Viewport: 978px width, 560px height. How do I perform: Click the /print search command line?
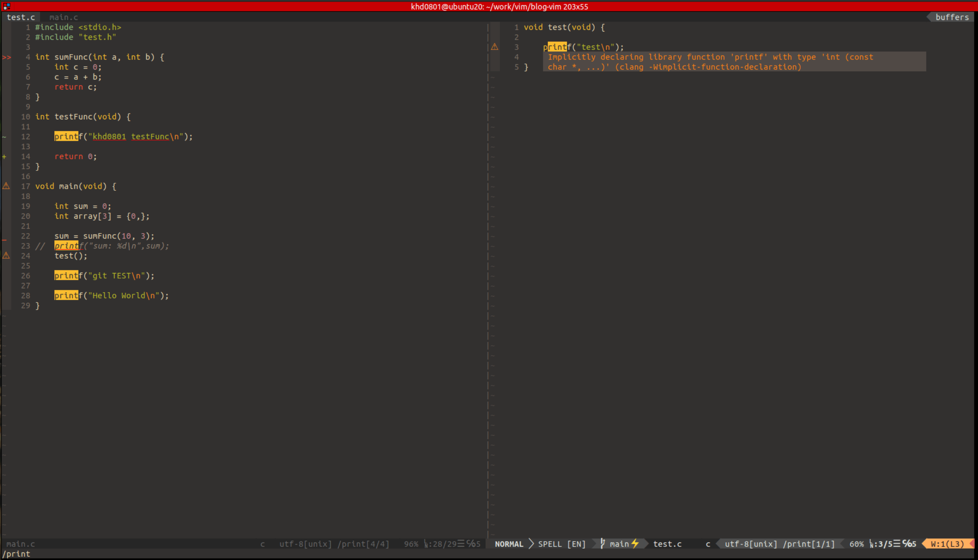click(x=16, y=554)
